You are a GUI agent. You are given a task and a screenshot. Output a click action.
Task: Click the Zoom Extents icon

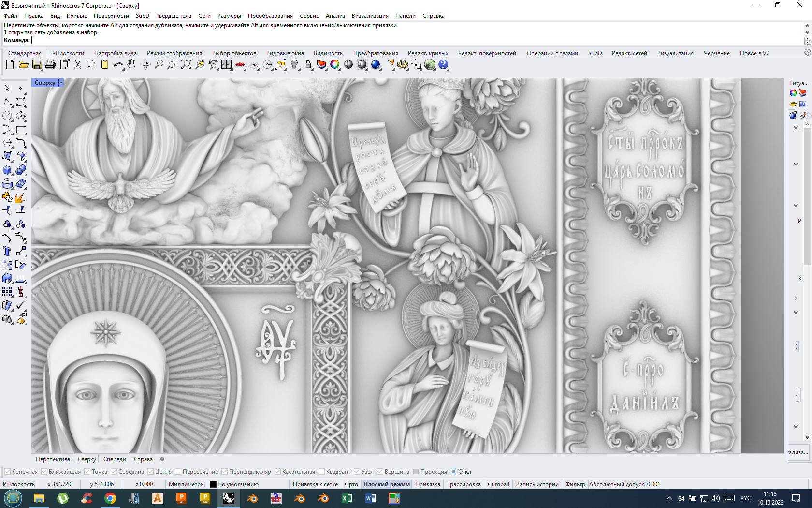[186, 64]
